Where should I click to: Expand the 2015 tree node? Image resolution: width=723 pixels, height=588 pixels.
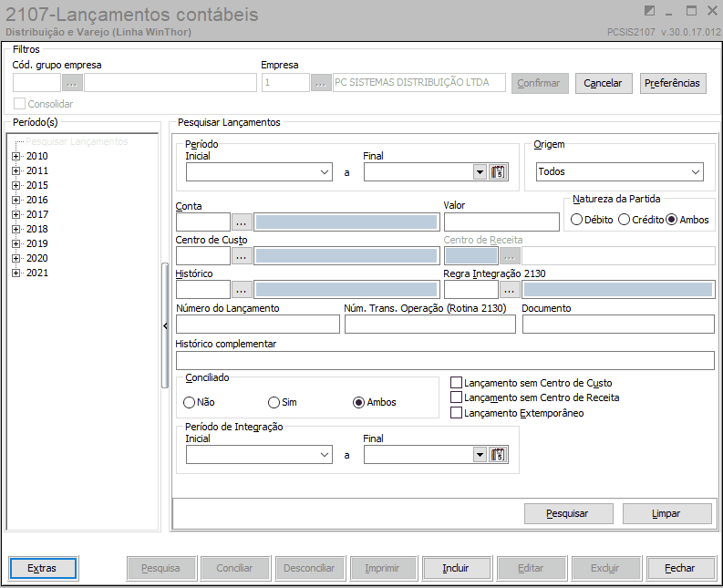[x=16, y=185]
